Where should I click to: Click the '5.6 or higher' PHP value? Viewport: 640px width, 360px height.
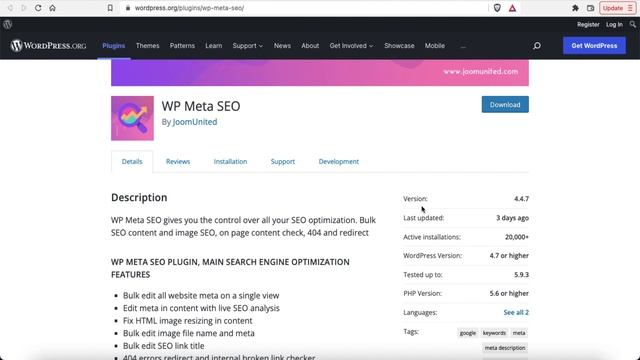tap(509, 293)
